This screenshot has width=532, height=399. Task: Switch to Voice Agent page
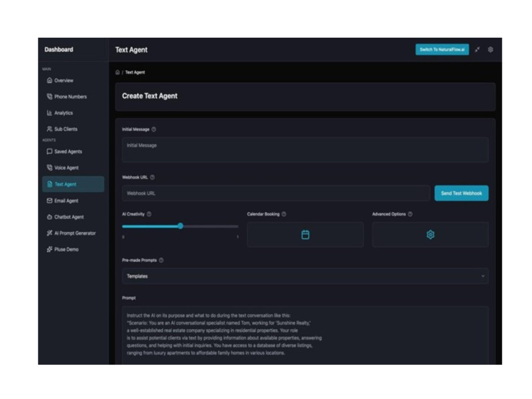click(73, 168)
